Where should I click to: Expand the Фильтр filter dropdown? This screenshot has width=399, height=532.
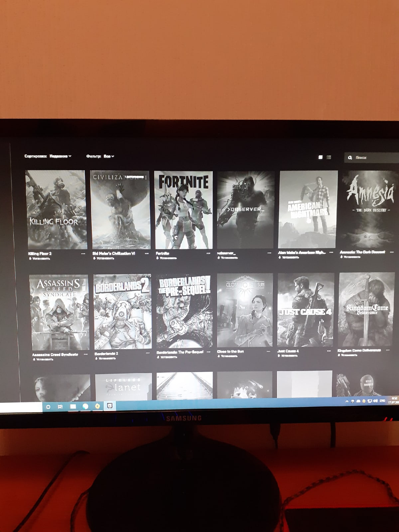coord(108,156)
